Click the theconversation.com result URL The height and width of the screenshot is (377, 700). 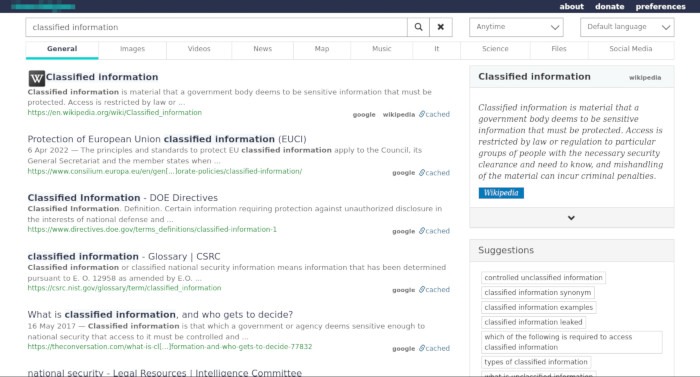(x=170, y=347)
